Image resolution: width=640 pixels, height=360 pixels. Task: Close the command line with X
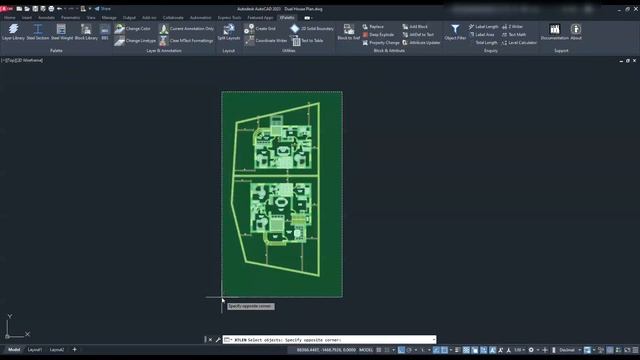coord(210,340)
